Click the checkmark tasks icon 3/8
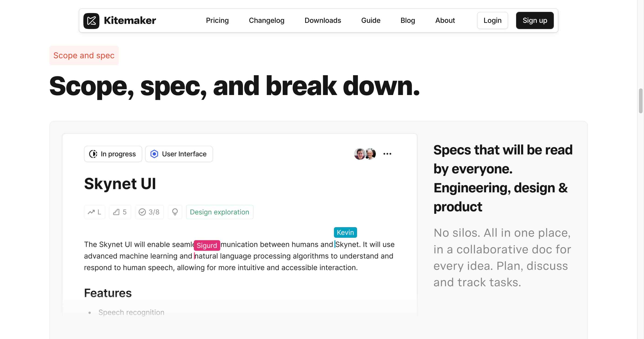 click(142, 212)
